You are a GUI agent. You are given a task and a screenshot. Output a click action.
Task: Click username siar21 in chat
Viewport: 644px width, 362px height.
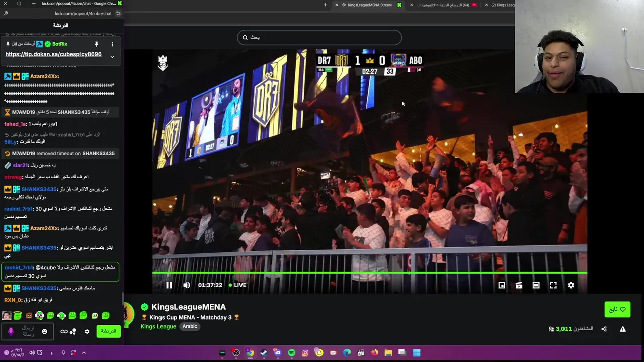pos(20,165)
